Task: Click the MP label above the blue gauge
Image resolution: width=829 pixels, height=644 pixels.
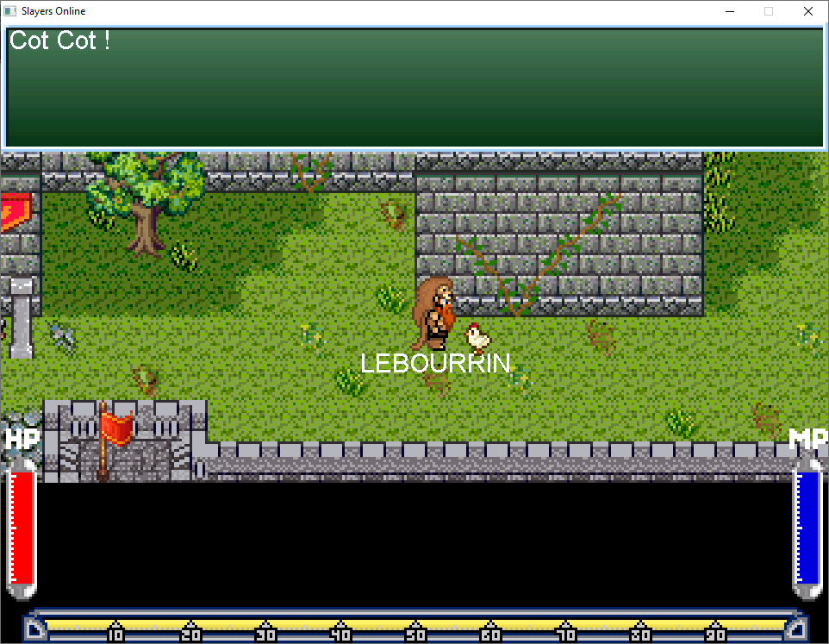Action: pos(808,439)
